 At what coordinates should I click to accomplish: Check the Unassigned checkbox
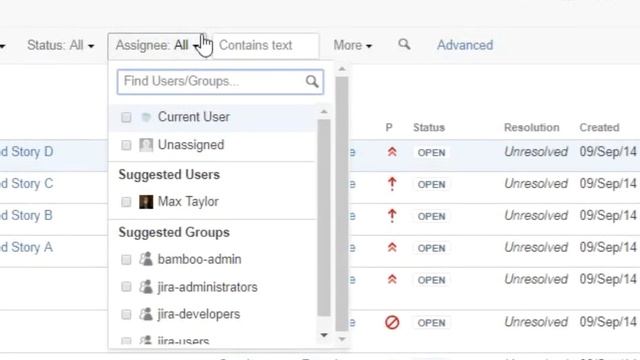126,145
